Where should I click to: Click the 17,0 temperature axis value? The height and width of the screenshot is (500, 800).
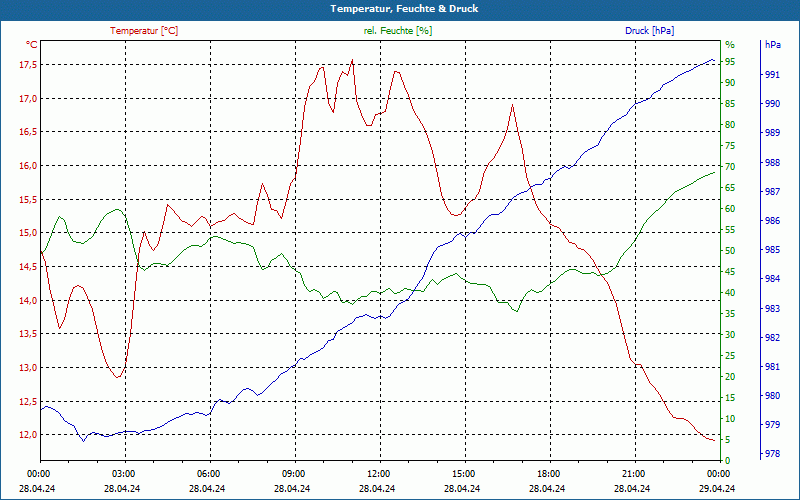pyautogui.click(x=28, y=98)
